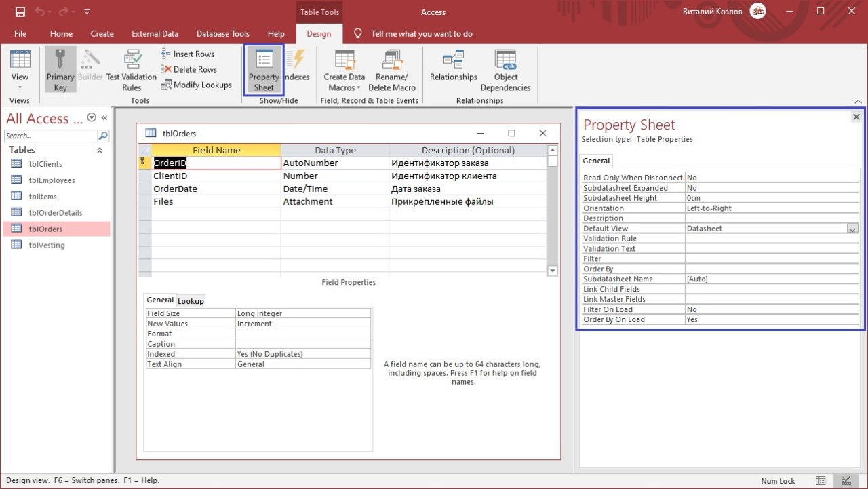Click the search magnifier icon
The image size is (868, 489).
(x=104, y=136)
